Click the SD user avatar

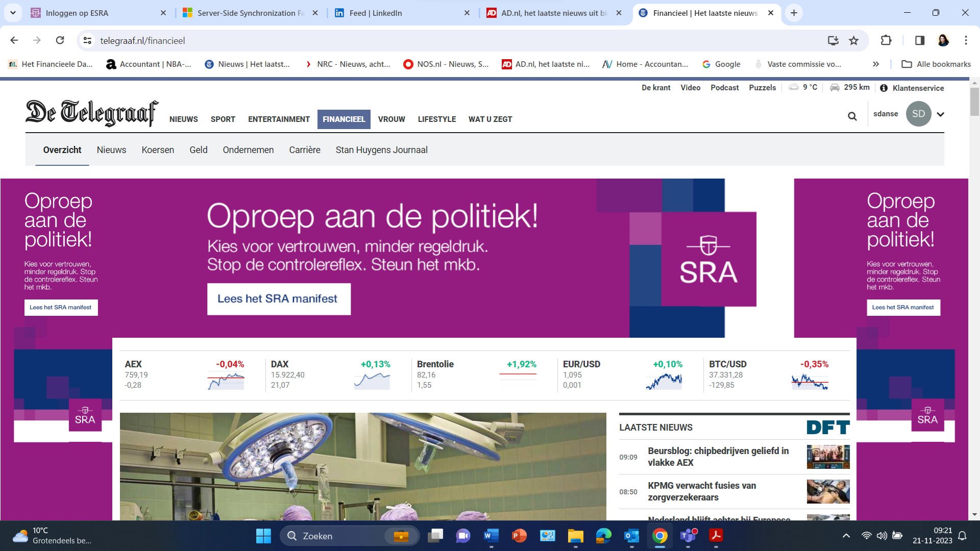[x=919, y=114]
